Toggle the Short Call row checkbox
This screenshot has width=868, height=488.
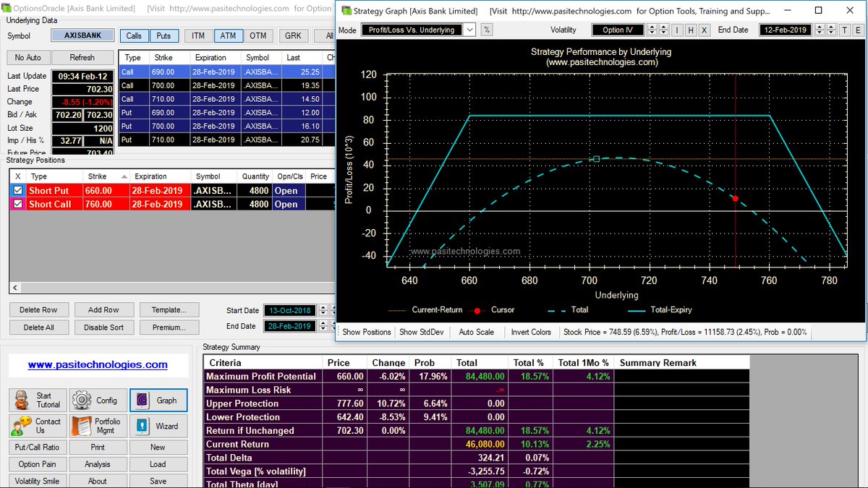point(18,204)
